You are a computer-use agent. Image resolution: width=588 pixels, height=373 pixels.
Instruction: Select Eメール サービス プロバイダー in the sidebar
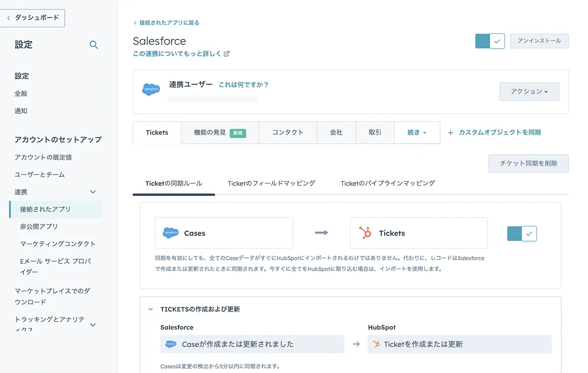pyautogui.click(x=56, y=267)
